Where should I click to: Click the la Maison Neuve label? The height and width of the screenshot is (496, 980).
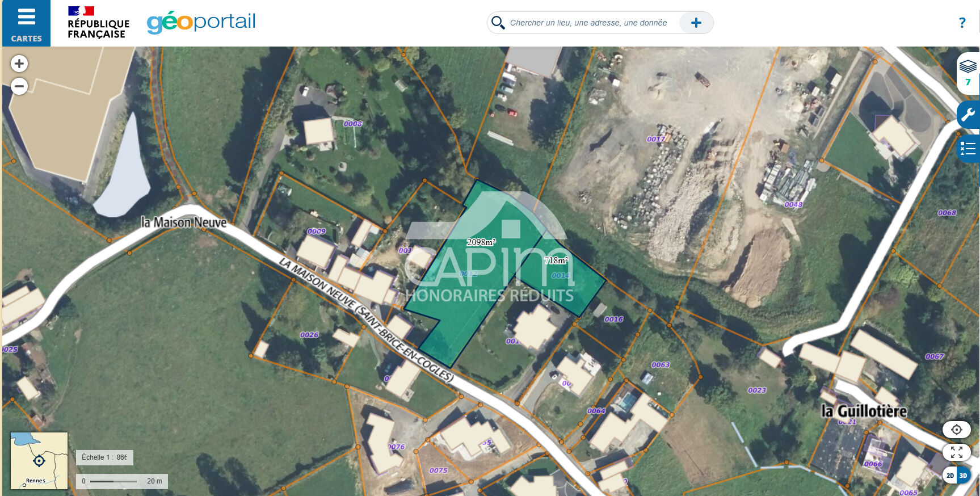tap(184, 222)
